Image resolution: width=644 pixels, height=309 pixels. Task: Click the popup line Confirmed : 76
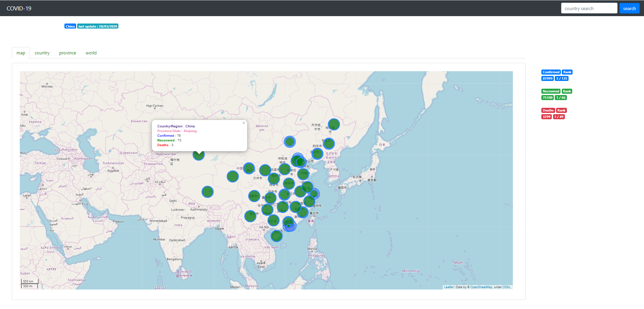point(169,136)
